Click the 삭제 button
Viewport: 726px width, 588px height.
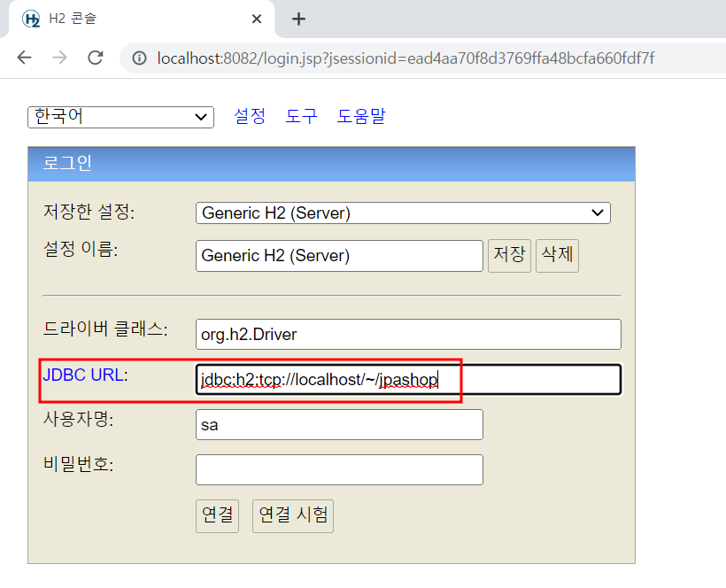click(x=557, y=256)
